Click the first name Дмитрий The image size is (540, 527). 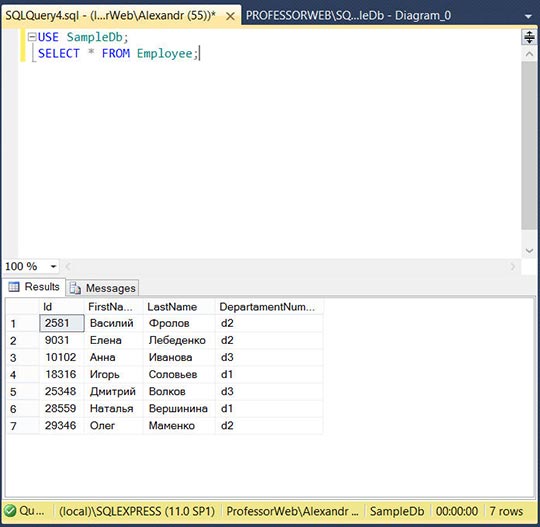[x=113, y=392]
